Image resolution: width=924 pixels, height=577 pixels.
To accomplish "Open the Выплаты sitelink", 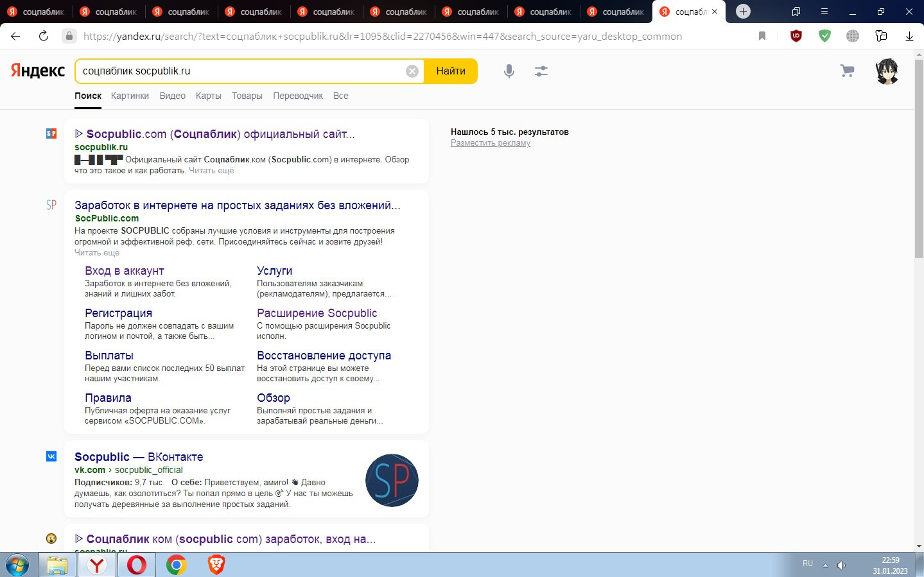I will (109, 356).
